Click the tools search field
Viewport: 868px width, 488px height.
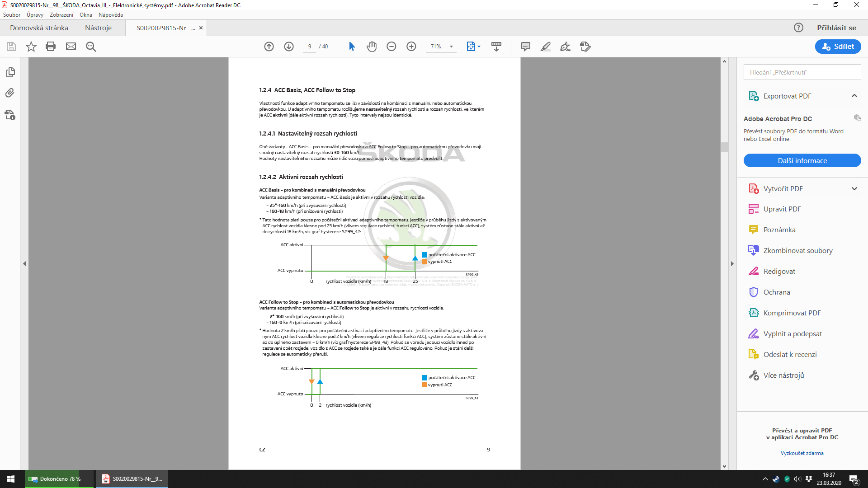tap(802, 72)
